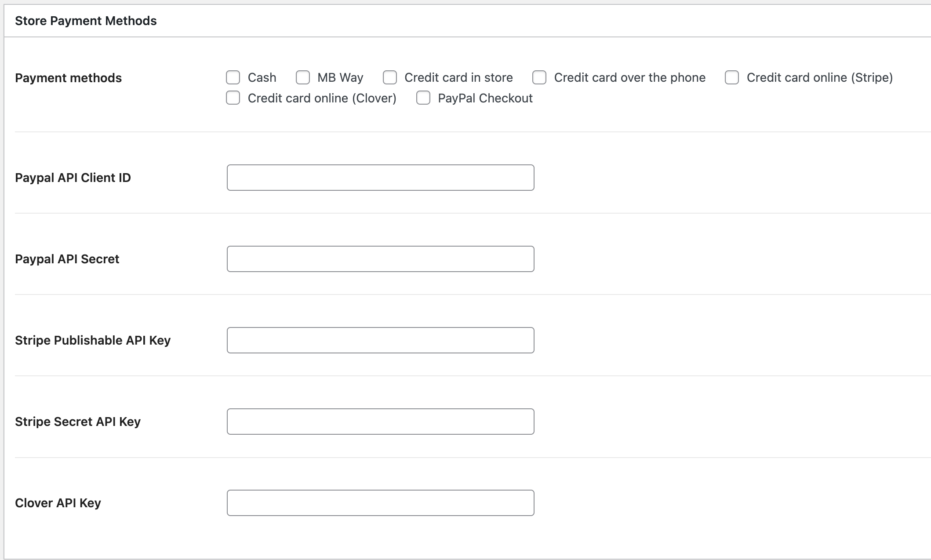
Task: Click the 'Stripe Publishable API Key' label
Action: click(x=93, y=340)
